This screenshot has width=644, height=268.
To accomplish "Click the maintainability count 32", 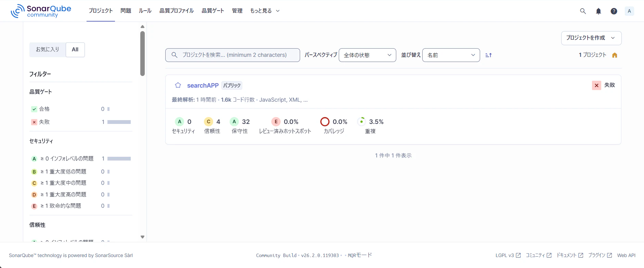I will 246,122.
